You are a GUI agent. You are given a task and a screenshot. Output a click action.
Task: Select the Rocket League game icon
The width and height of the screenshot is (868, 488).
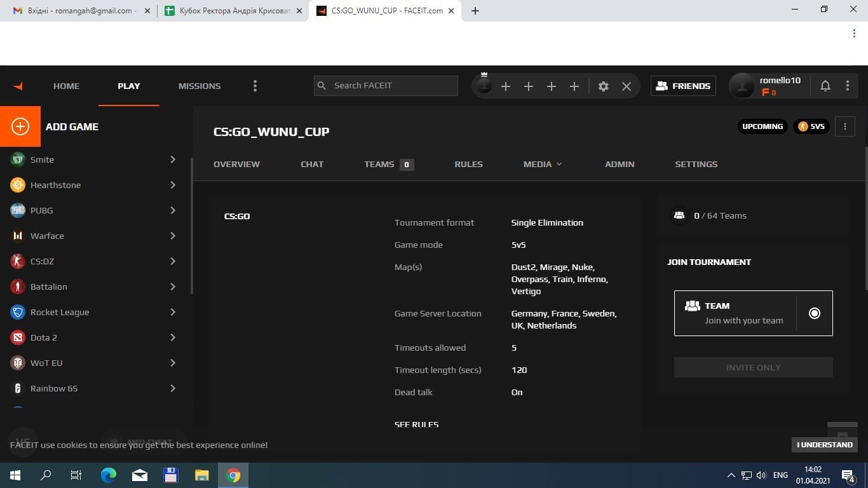click(18, 312)
